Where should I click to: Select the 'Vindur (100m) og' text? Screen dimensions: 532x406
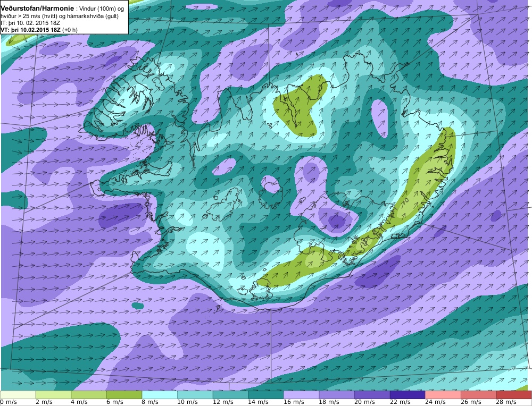click(x=102, y=9)
